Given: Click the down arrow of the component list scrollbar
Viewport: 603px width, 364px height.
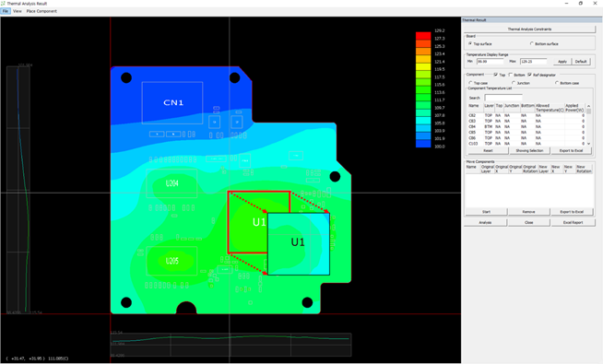Looking at the screenshot, I should click(x=588, y=144).
